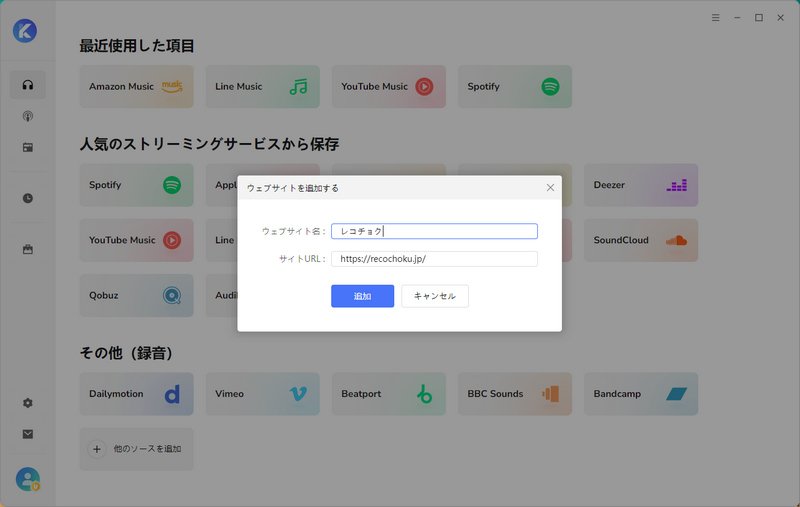Click the Spotify logo icon in recent items

(550, 87)
